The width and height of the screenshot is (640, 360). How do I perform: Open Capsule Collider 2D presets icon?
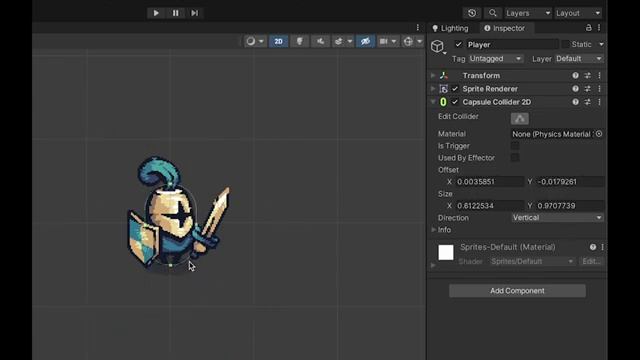click(x=588, y=102)
